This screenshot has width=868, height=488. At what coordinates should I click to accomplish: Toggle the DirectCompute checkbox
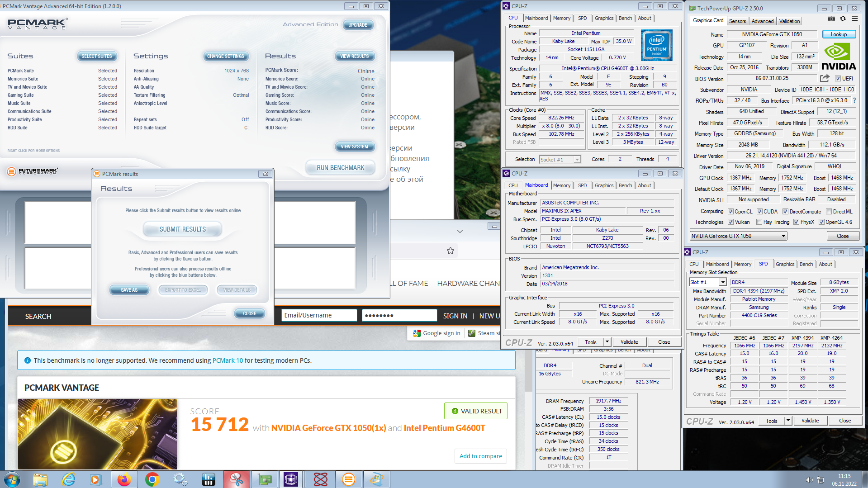785,212
